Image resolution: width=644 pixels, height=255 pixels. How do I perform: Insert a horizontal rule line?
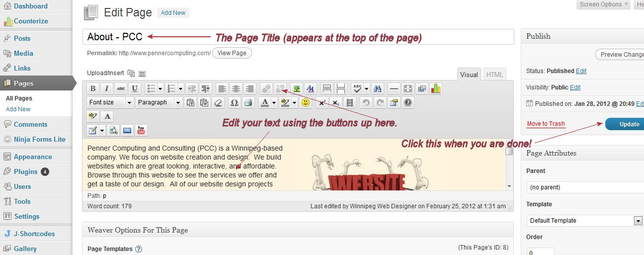click(394, 89)
